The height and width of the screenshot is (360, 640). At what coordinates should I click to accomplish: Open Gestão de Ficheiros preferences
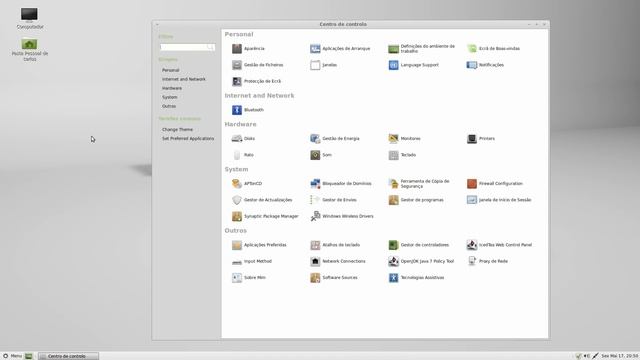pyautogui.click(x=258, y=65)
